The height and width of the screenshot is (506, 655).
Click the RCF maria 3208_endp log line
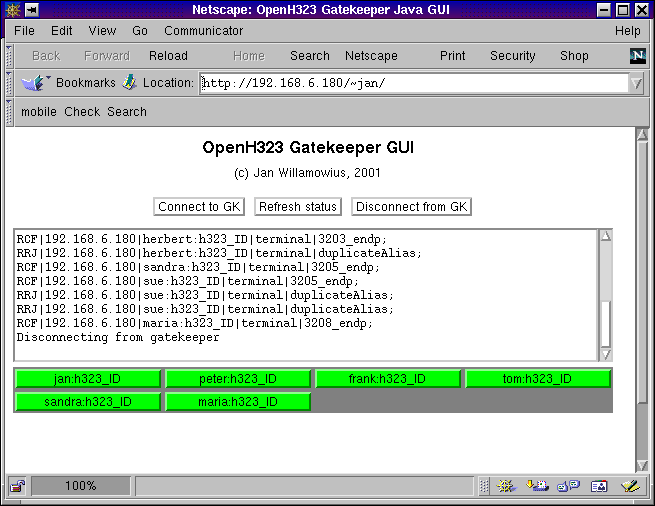pos(194,323)
